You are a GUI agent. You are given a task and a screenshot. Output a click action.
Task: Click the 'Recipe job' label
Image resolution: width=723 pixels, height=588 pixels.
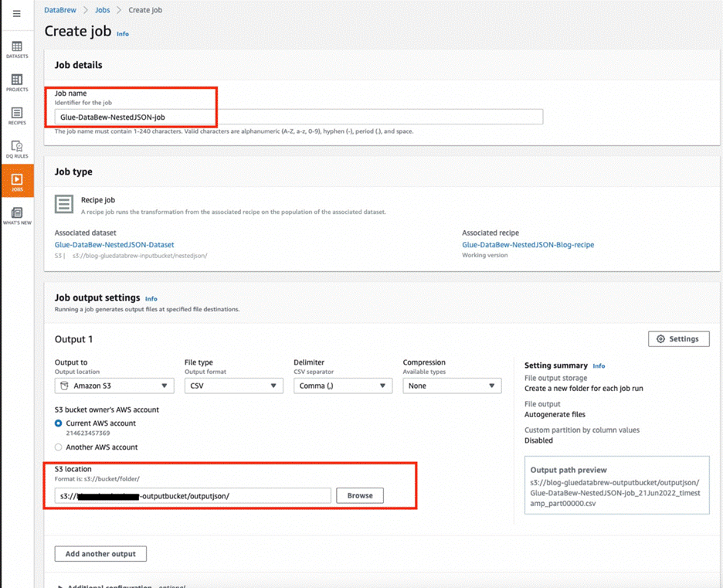(98, 200)
